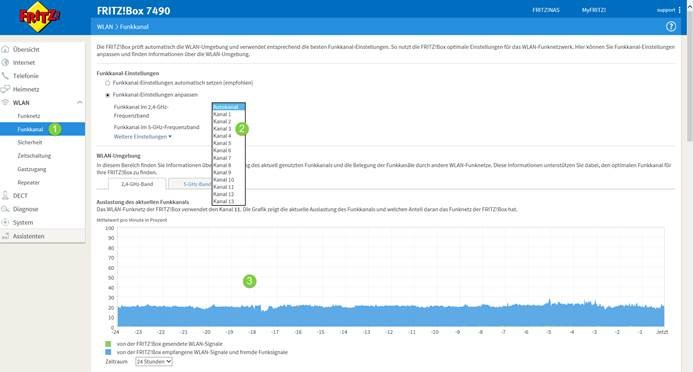Choose Autokanal in channel list

click(228, 107)
